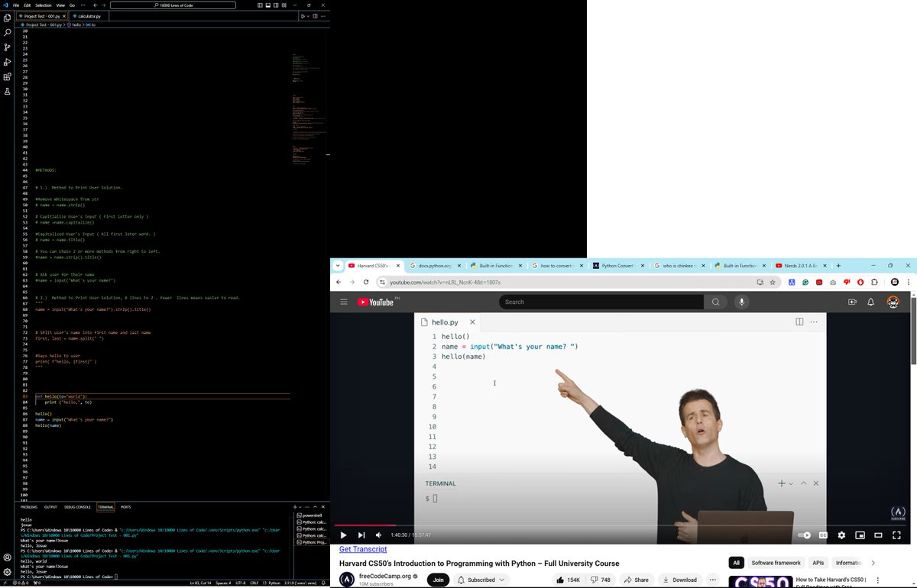Open run button dropdown arrow in VS Code

coord(308,16)
